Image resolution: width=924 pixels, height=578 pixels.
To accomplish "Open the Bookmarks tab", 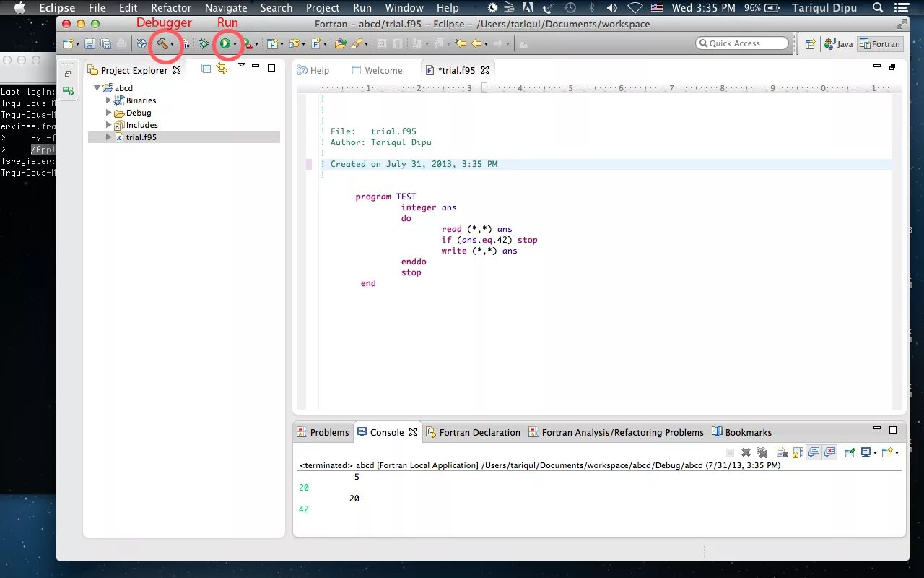I will pos(741,432).
